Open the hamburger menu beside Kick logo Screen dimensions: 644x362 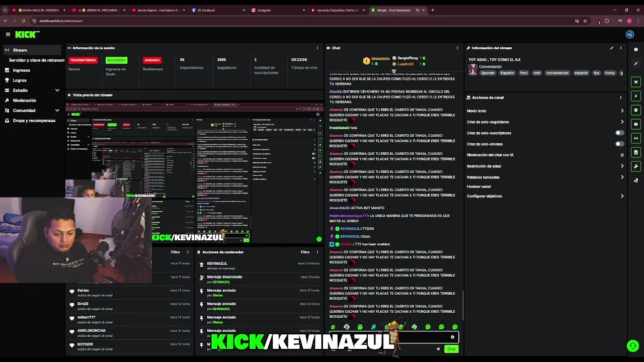click(8, 34)
